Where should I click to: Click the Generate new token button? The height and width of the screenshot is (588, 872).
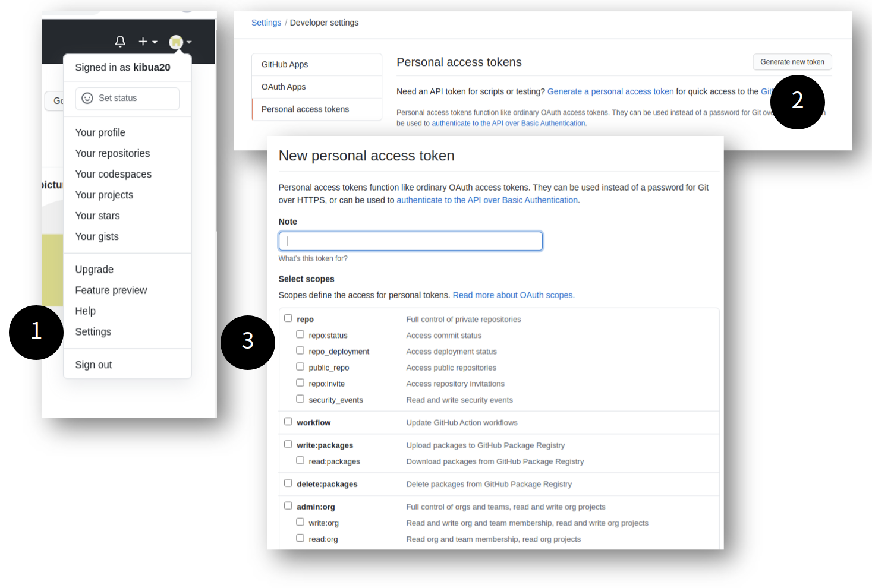[792, 62]
